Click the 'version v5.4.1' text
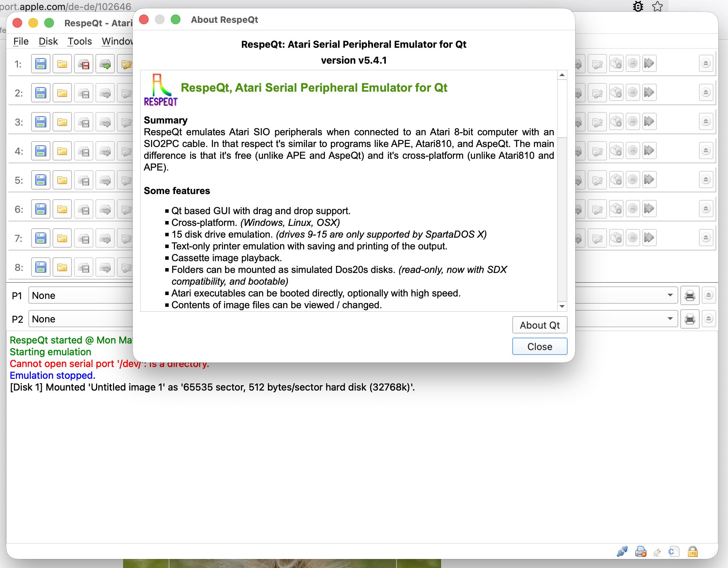Viewport: 728px width, 568px height. pyautogui.click(x=354, y=60)
